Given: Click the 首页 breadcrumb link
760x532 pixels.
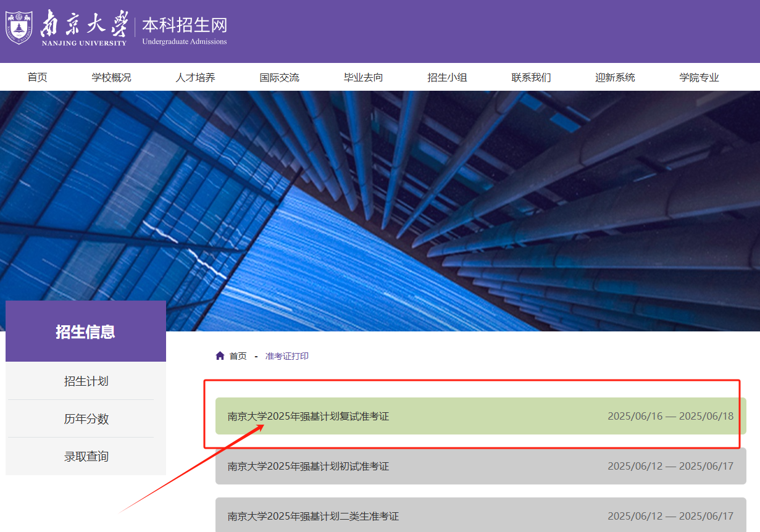Looking at the screenshot, I should point(238,356).
